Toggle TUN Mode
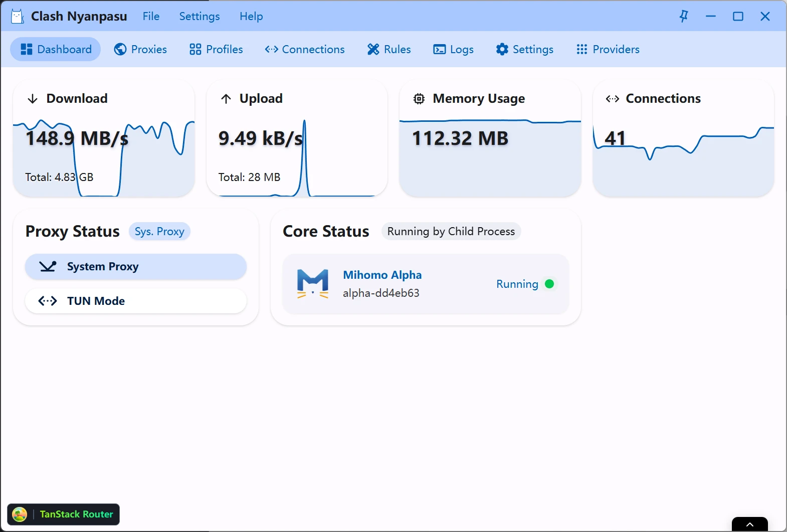The image size is (787, 532). click(136, 301)
